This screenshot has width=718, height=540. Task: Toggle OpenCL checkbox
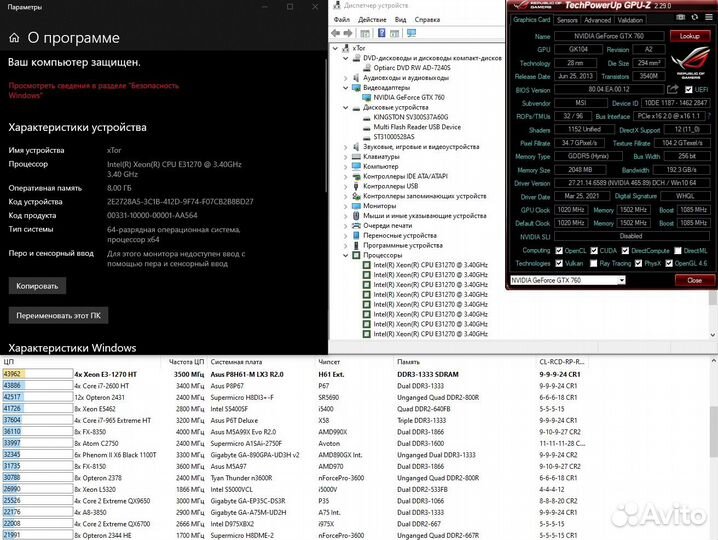click(x=559, y=251)
